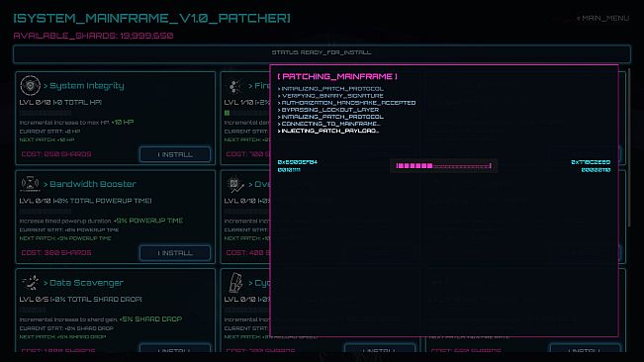Click the System Integrity level bar

pyautogui.click(x=46, y=113)
